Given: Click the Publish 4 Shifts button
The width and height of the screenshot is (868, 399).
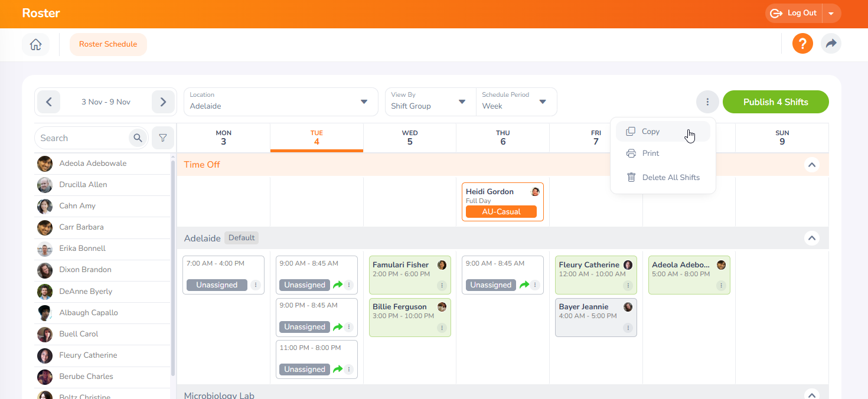Looking at the screenshot, I should pos(775,102).
